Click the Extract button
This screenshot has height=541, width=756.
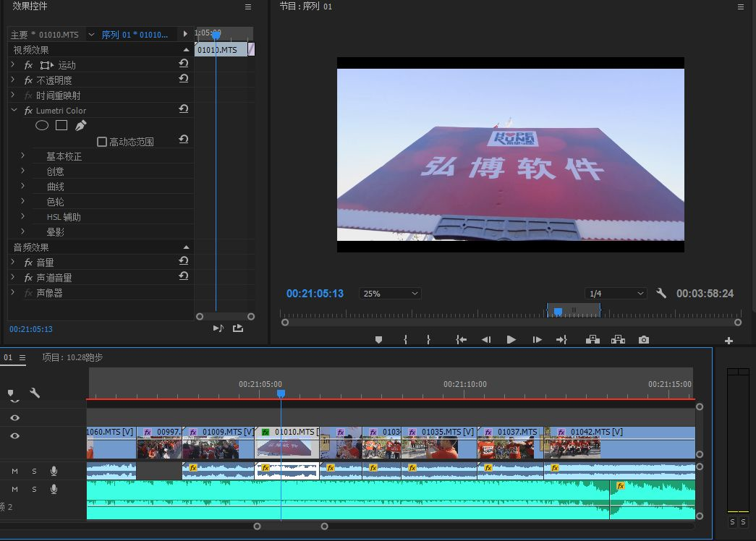(618, 340)
